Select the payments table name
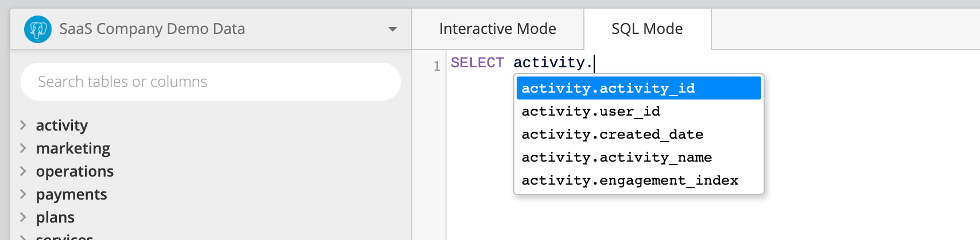Viewport: 980px width, 241px height. point(71,194)
